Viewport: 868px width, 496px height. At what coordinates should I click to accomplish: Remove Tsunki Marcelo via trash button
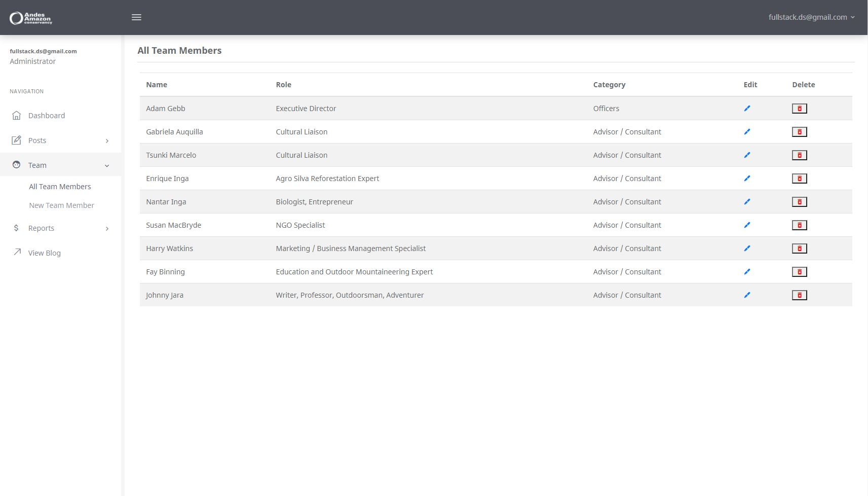pyautogui.click(x=800, y=155)
